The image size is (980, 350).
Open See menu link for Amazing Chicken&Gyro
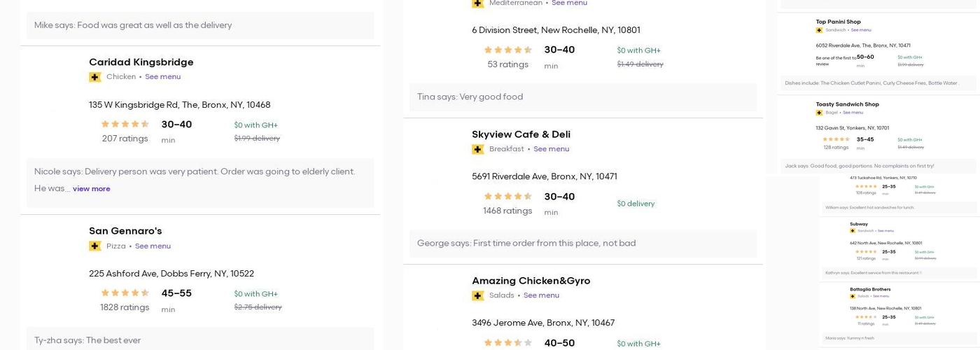tap(541, 296)
